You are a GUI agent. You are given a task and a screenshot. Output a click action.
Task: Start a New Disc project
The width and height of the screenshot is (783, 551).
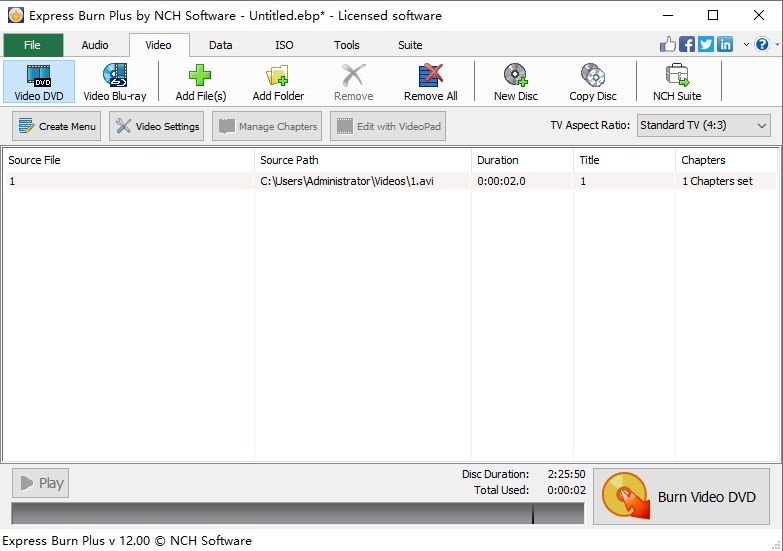point(515,82)
